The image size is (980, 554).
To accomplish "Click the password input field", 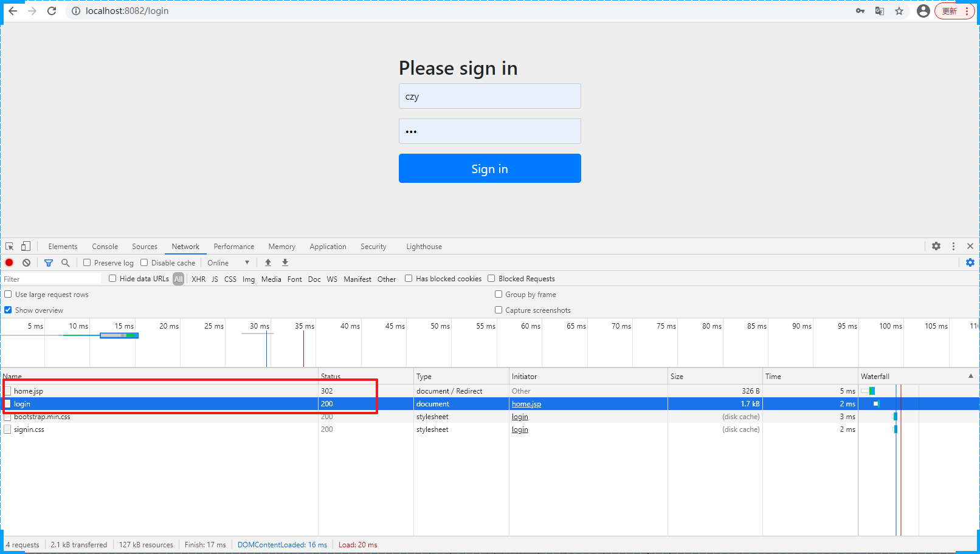I will (x=490, y=131).
